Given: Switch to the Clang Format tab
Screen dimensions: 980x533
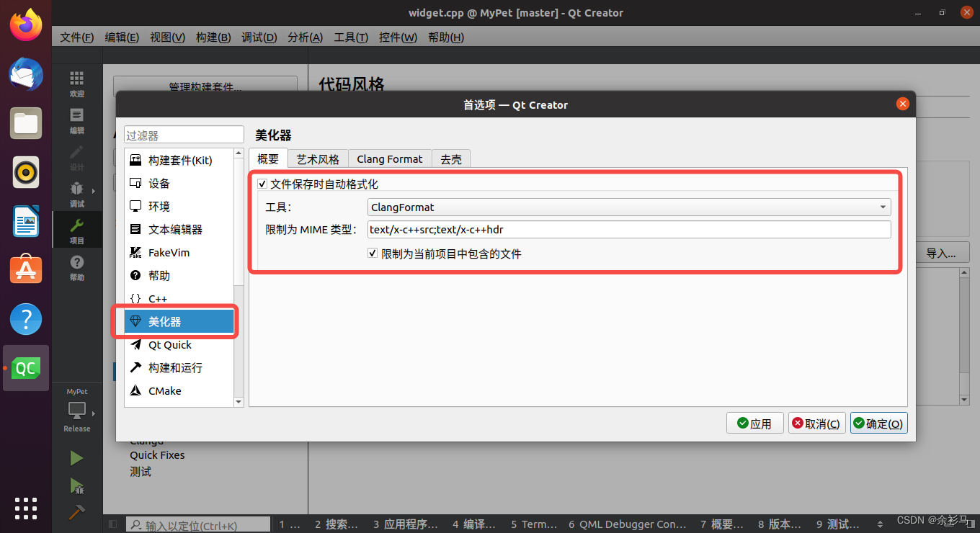Looking at the screenshot, I should (x=390, y=159).
